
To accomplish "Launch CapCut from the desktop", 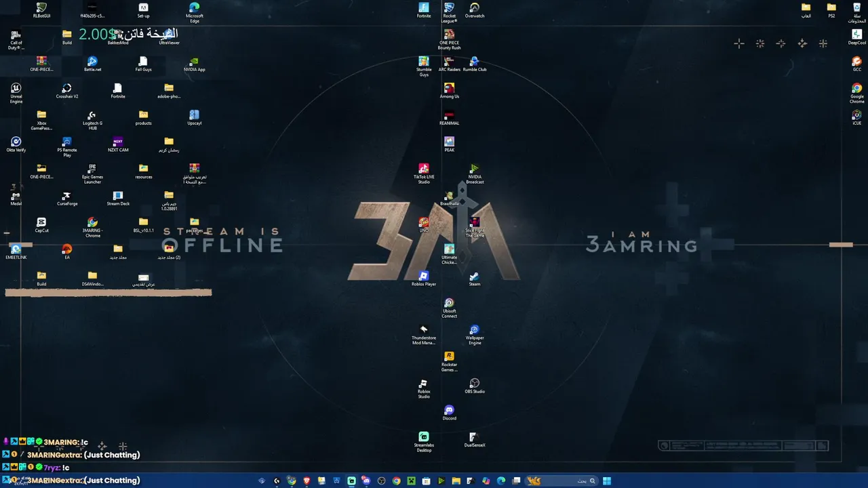I will tap(41, 225).
